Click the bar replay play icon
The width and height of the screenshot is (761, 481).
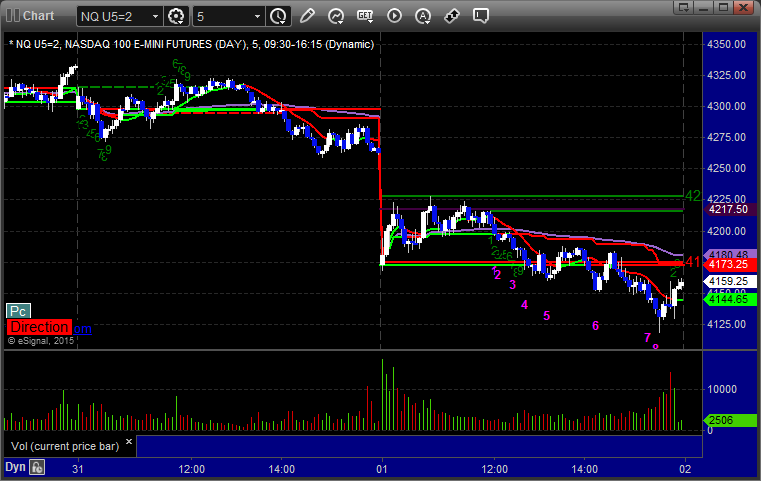click(394, 16)
